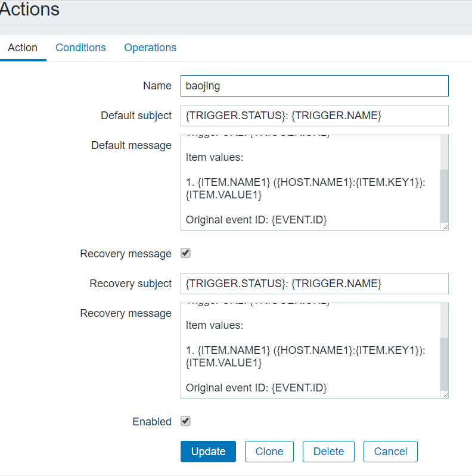This screenshot has height=476, width=472.
Task: Clone this action
Action: point(269,452)
